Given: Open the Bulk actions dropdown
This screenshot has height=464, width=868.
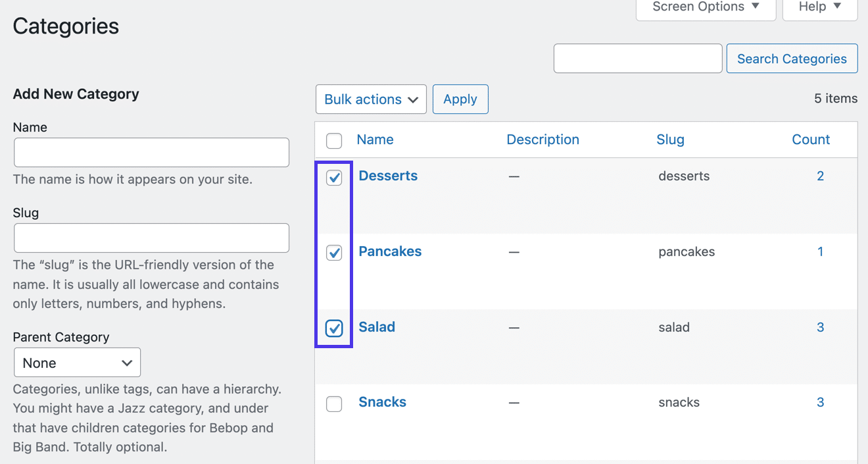Looking at the screenshot, I should (371, 99).
